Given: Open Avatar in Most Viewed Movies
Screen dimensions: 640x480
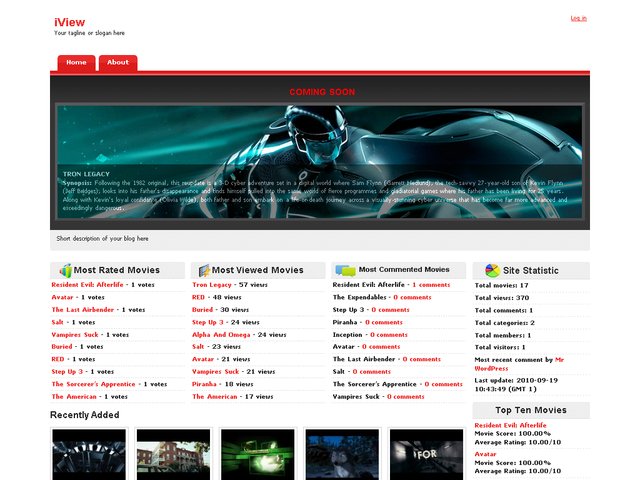Looking at the screenshot, I should 203,359.
